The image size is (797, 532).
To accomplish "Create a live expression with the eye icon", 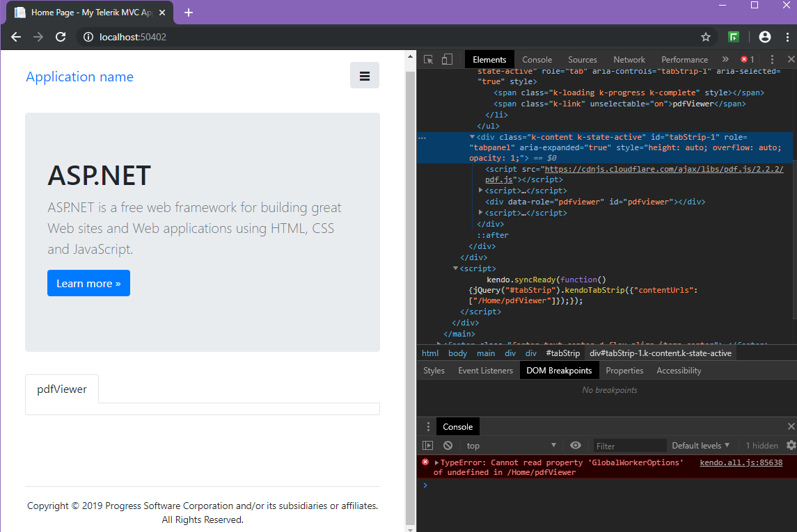I will click(576, 445).
